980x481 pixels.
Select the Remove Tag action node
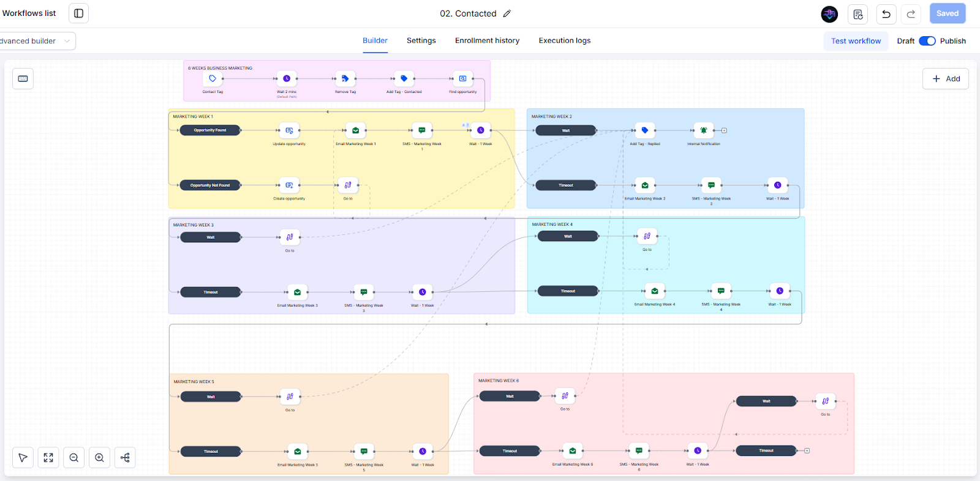tap(345, 78)
